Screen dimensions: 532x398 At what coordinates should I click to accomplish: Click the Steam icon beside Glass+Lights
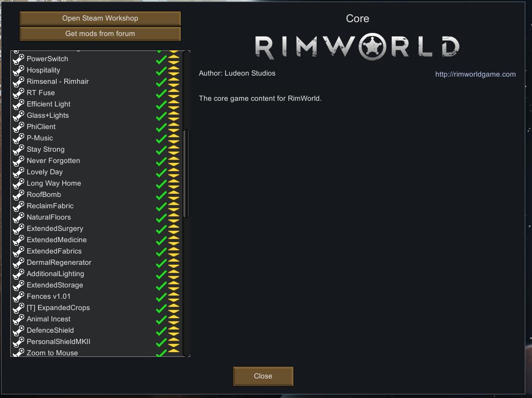(x=19, y=116)
